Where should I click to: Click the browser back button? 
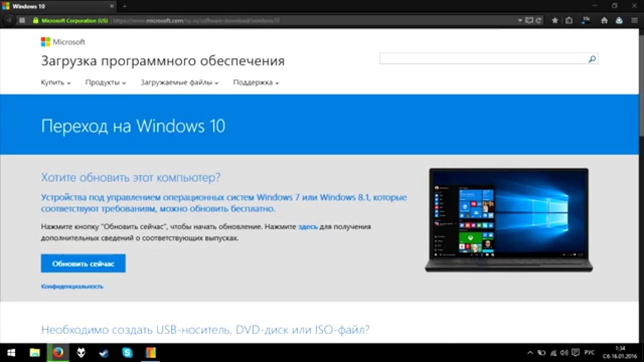pos(10,21)
